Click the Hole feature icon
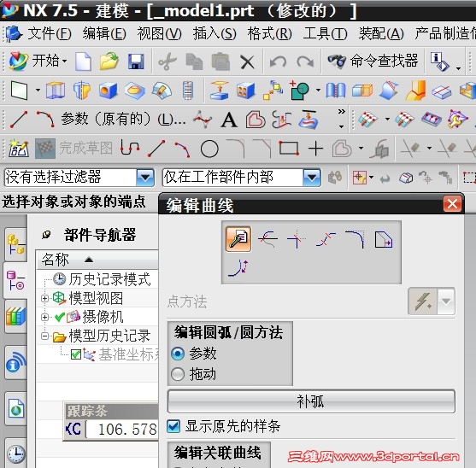Screen dimensions: 476x468 point(108,91)
